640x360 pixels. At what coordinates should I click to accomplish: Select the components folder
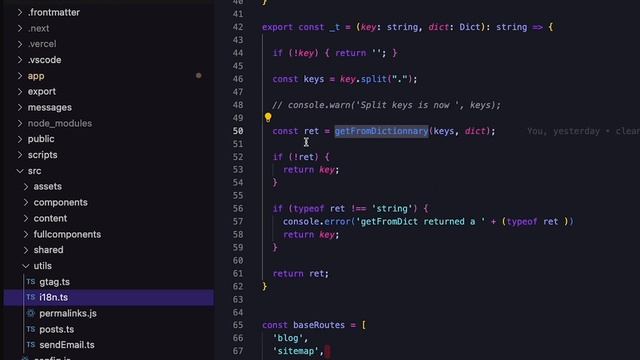coord(60,202)
